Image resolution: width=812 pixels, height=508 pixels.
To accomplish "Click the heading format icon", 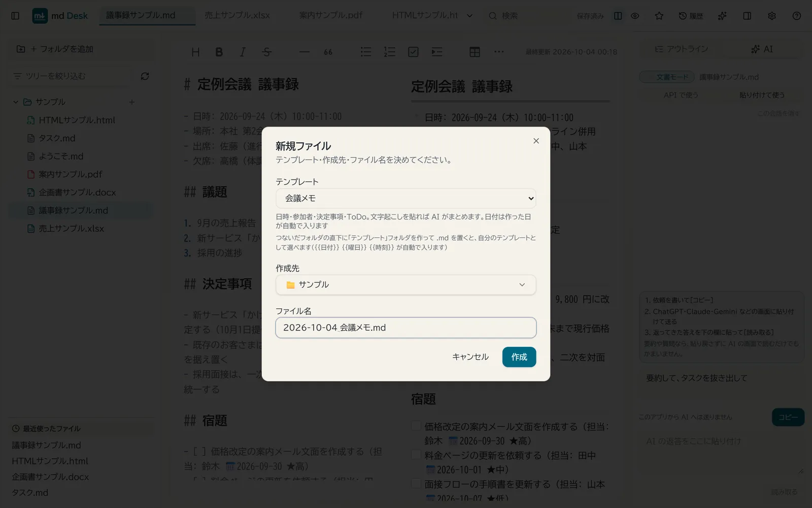I will click(195, 52).
